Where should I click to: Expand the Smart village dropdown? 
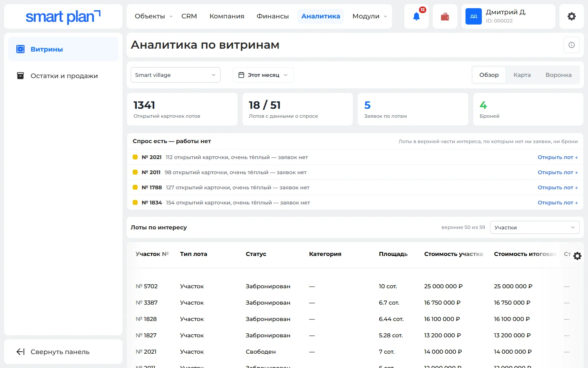pyautogui.click(x=176, y=75)
